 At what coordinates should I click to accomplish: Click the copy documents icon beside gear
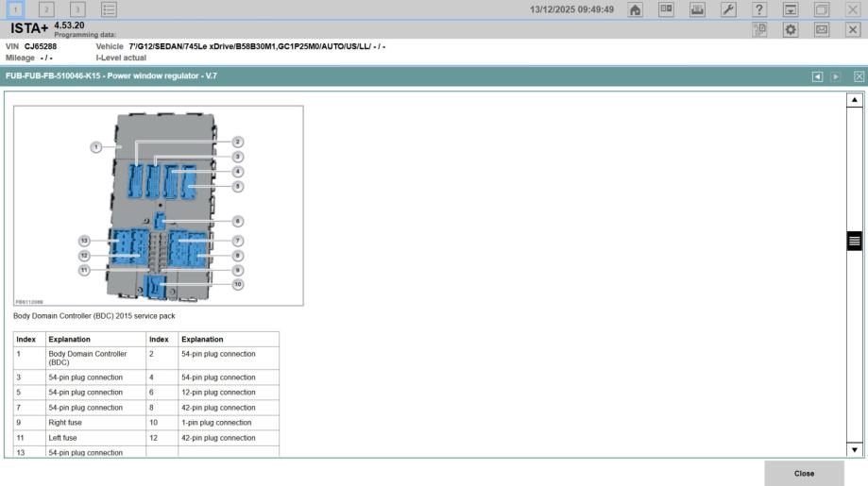(759, 30)
